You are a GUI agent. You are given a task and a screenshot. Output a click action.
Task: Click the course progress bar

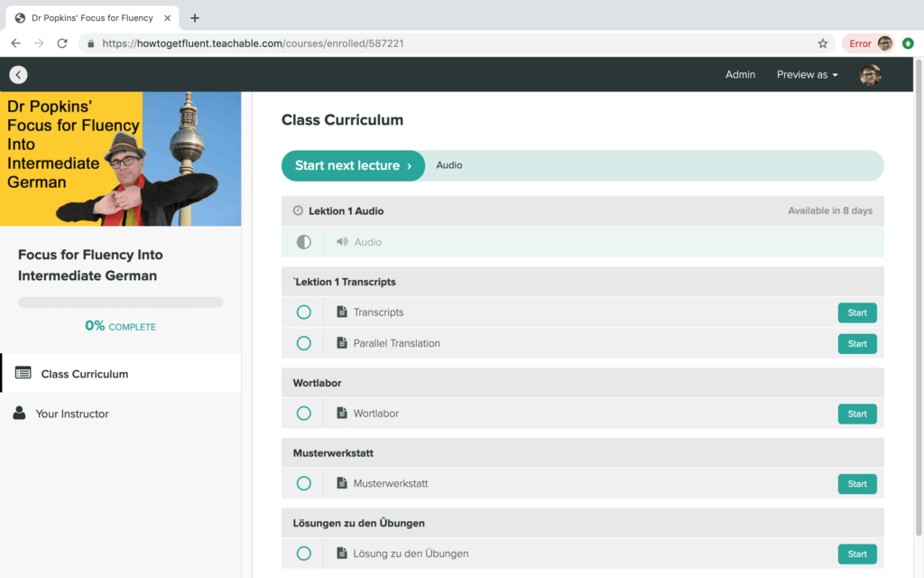pyautogui.click(x=120, y=303)
